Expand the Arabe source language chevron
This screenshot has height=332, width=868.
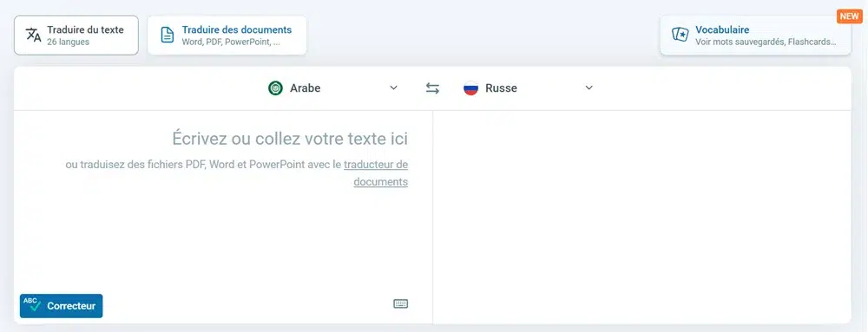tap(393, 88)
